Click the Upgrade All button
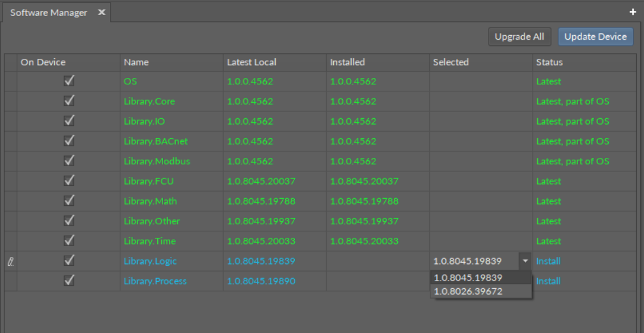644x333 pixels. click(x=519, y=36)
